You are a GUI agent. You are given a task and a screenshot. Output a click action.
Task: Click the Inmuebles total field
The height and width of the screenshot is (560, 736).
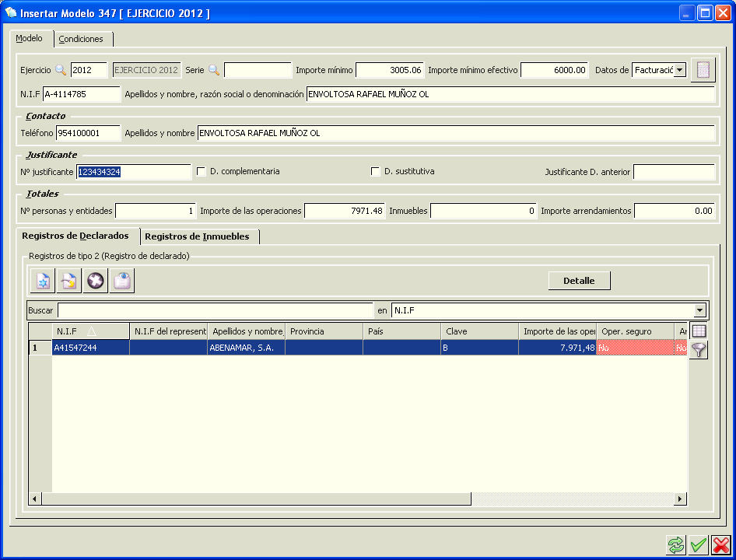pos(483,211)
